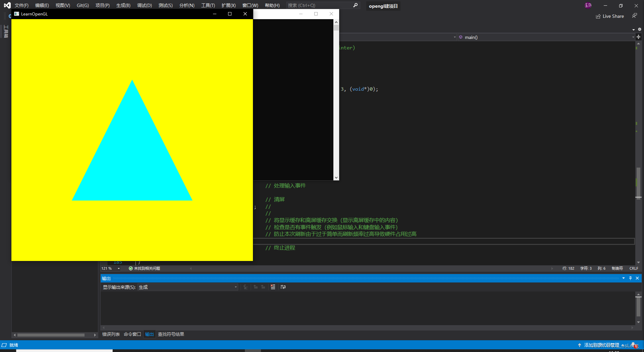Click the CRLF line ending indicator
This screenshot has height=352, width=644.
click(x=634, y=268)
